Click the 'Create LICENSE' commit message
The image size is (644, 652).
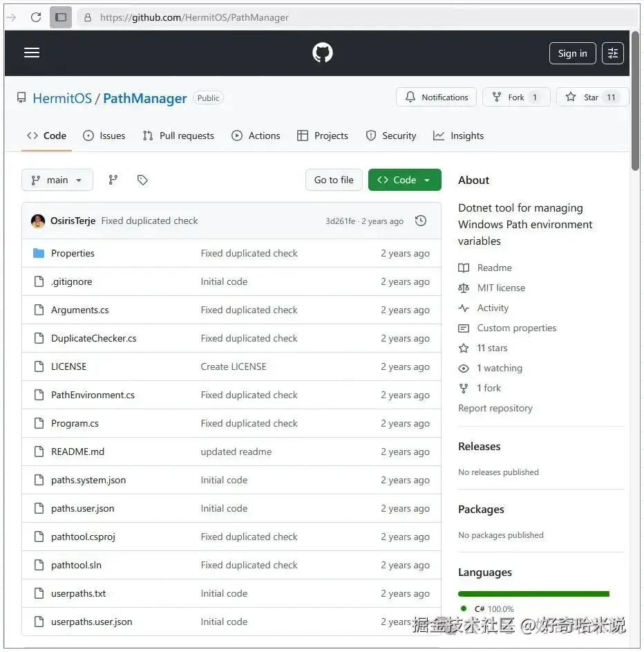pos(234,366)
